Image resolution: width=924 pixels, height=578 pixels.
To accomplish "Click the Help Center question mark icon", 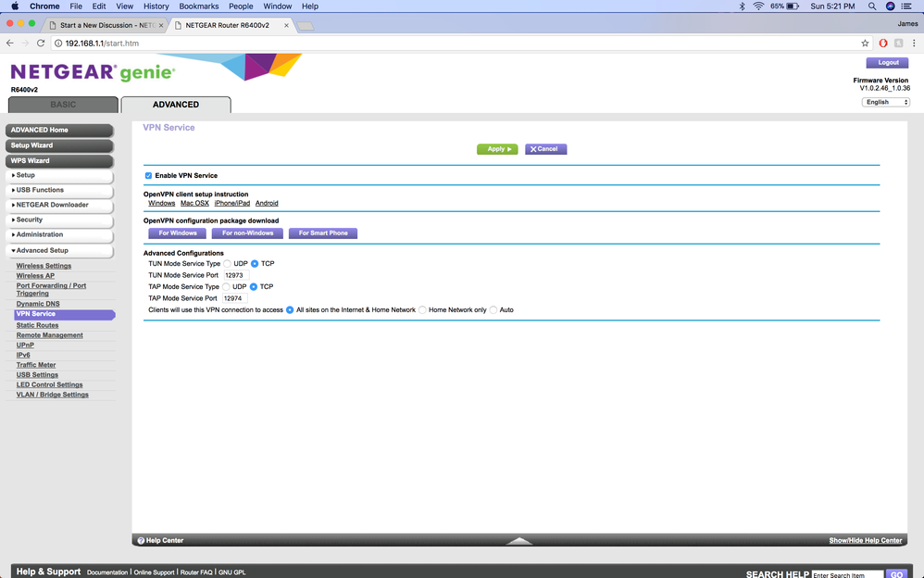I will click(x=141, y=540).
